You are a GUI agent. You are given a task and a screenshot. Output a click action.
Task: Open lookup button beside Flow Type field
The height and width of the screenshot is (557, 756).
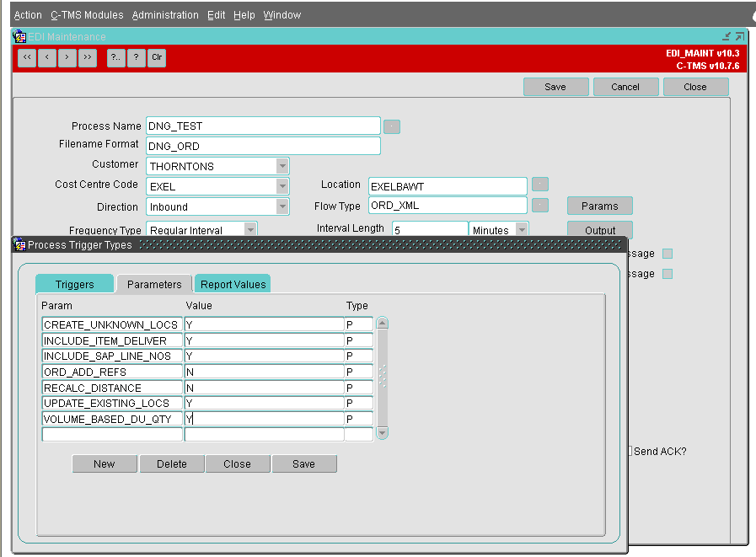(540, 205)
